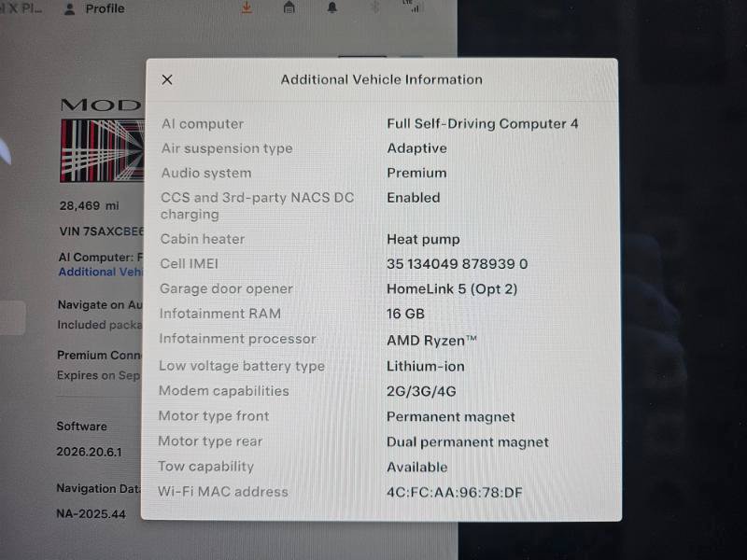Select the 'Modem capabilities' label
This screenshot has width=747, height=560.
click(223, 391)
